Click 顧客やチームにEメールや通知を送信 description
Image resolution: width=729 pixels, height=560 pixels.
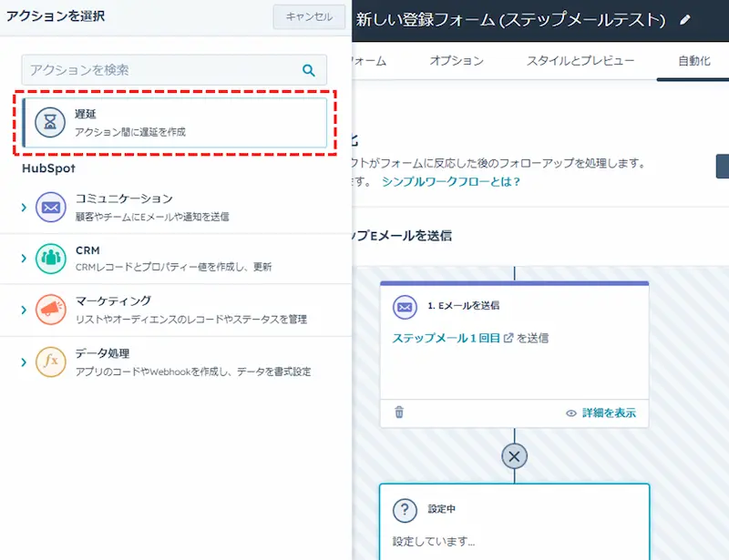pos(152,217)
